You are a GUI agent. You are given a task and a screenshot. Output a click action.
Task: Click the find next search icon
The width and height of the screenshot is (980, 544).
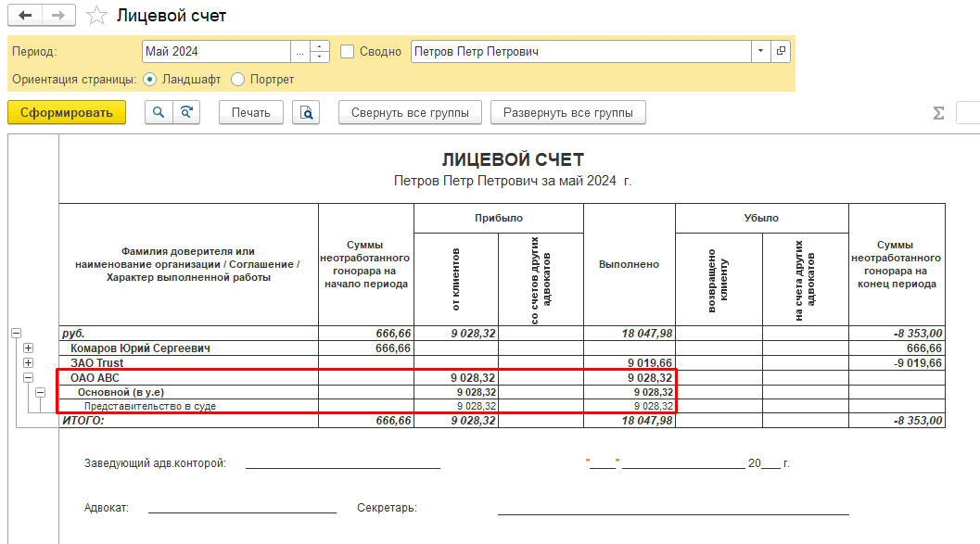pyautogui.click(x=186, y=112)
